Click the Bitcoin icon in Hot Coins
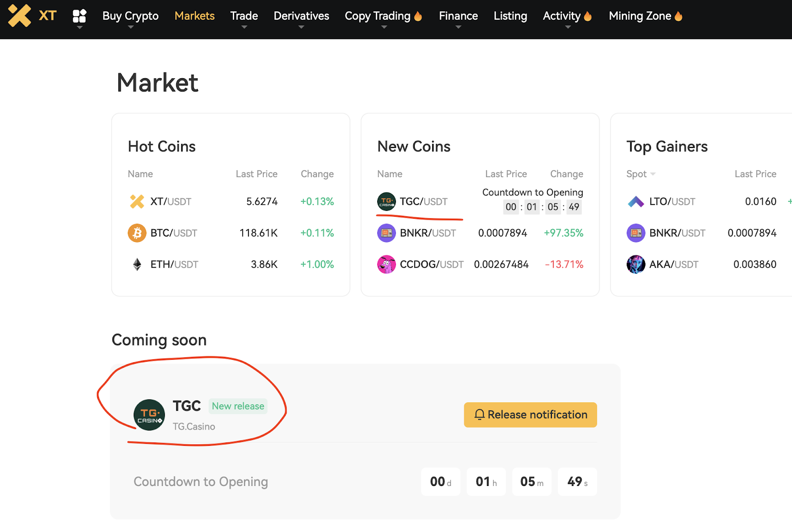This screenshot has height=532, width=792. tap(137, 233)
